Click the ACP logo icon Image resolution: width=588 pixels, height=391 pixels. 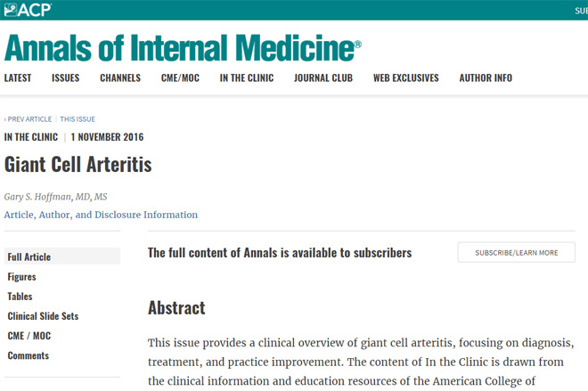tap(28, 10)
